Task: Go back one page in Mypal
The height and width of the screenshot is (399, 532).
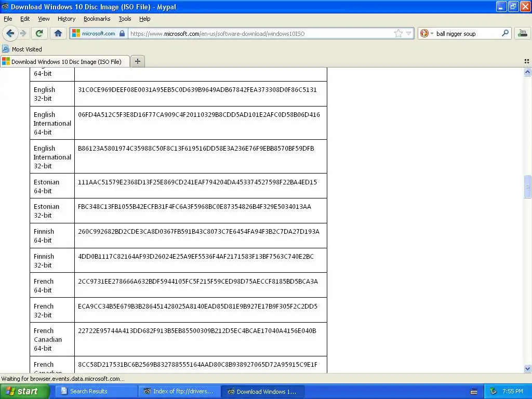Action: (10, 33)
